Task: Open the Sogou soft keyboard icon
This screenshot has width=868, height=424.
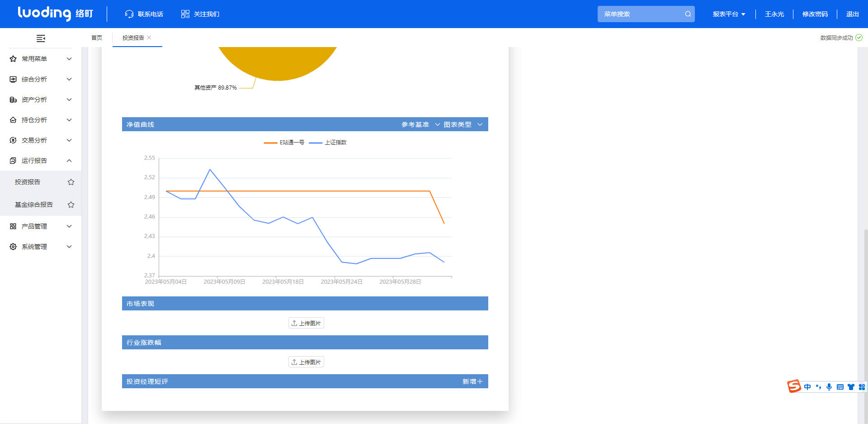Action: (840, 387)
